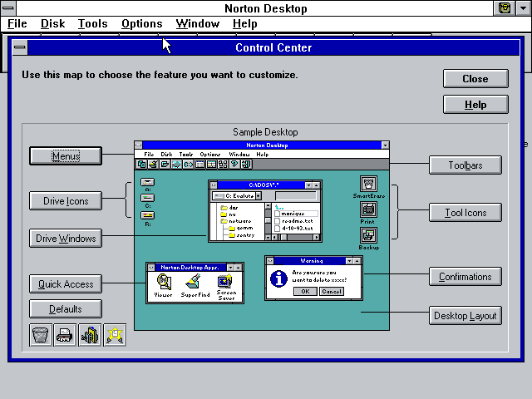Choose the Drive Icons button
The image size is (532, 399).
66,201
